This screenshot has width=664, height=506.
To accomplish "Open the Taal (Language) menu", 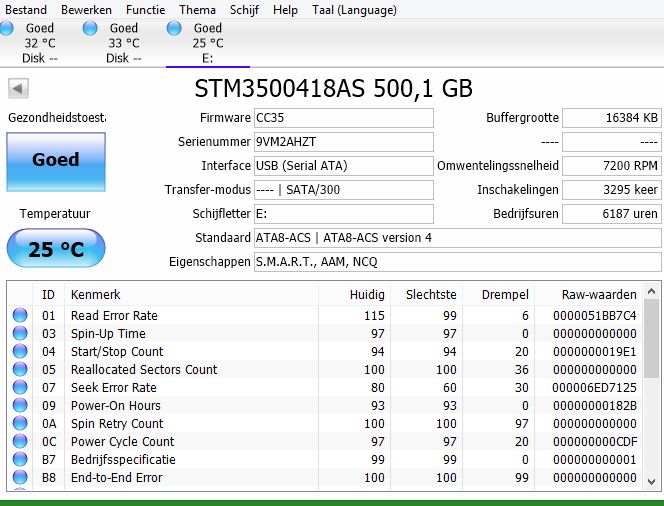I will tap(354, 10).
